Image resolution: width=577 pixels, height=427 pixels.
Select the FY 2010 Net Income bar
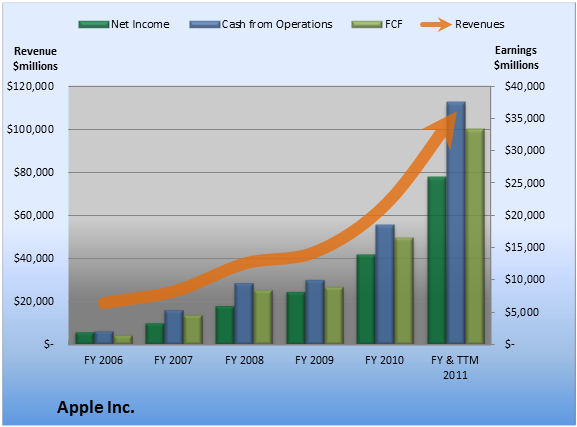click(x=366, y=299)
